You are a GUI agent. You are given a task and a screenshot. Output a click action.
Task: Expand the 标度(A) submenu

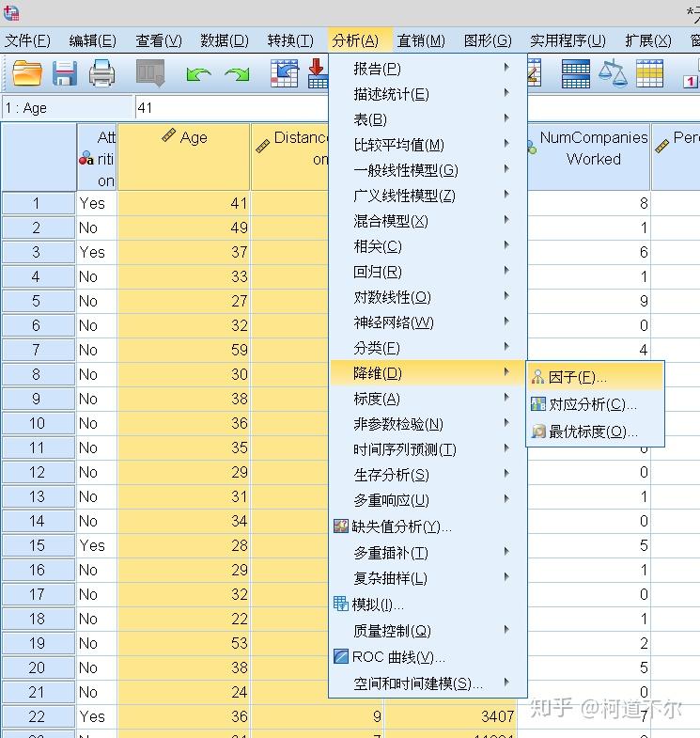(428, 400)
